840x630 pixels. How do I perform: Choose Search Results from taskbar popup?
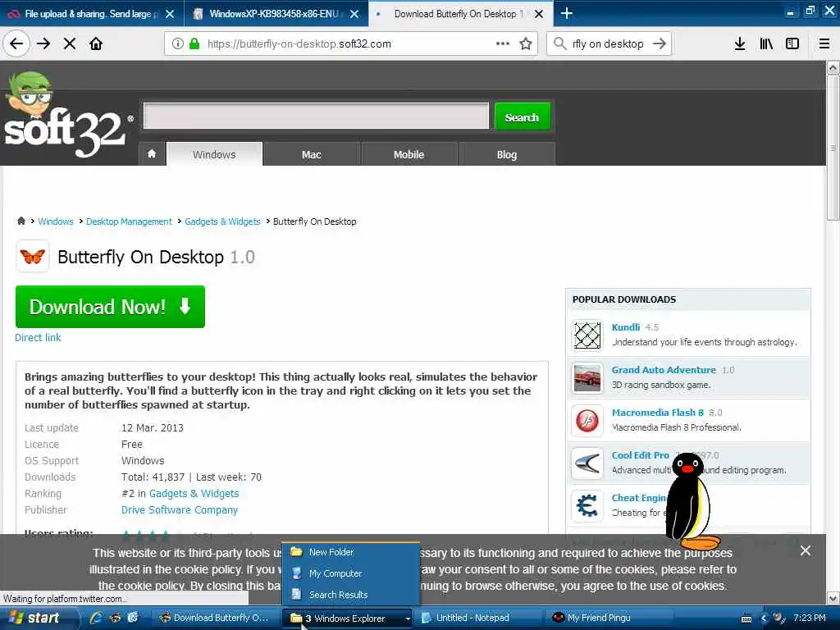tap(351, 595)
